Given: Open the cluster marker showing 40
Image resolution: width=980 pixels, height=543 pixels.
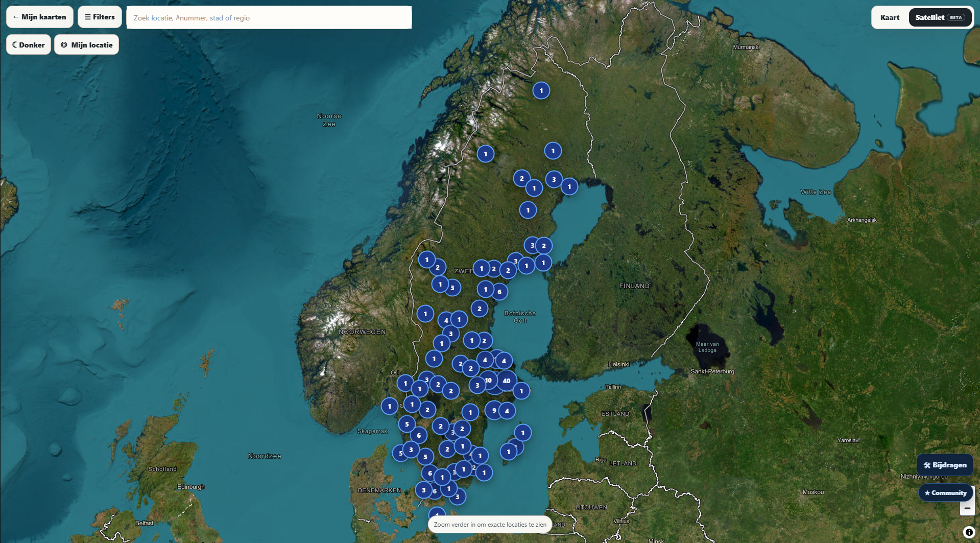Looking at the screenshot, I should (x=507, y=381).
